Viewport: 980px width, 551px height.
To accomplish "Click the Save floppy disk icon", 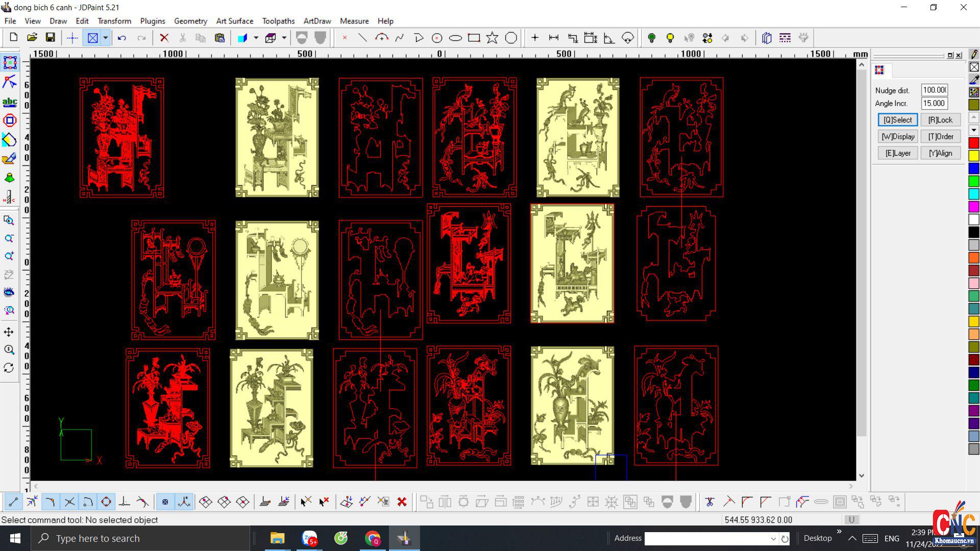I will pos(50,38).
